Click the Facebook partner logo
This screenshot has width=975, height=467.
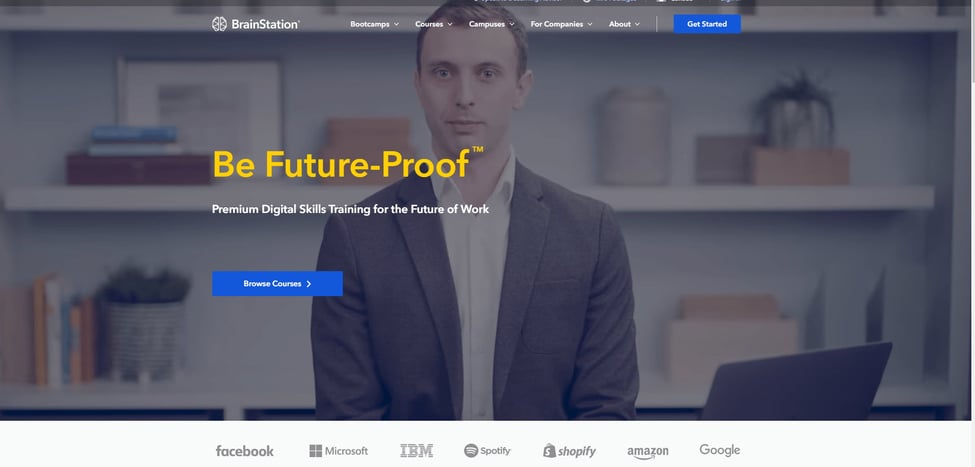pyautogui.click(x=244, y=451)
